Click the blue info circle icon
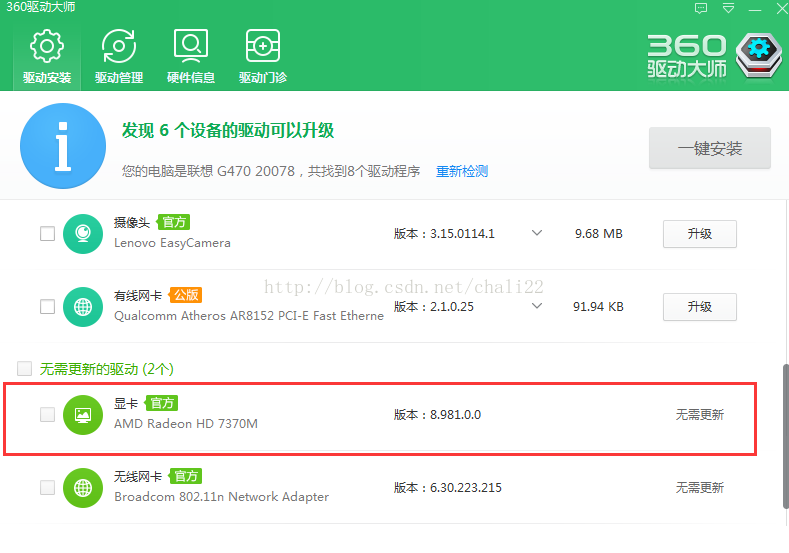 click(63, 146)
